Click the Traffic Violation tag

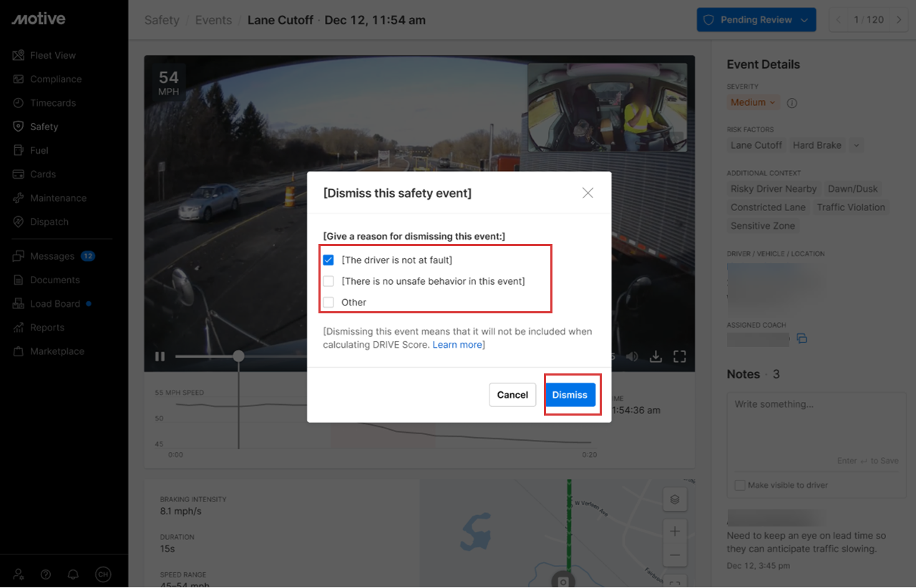(851, 207)
